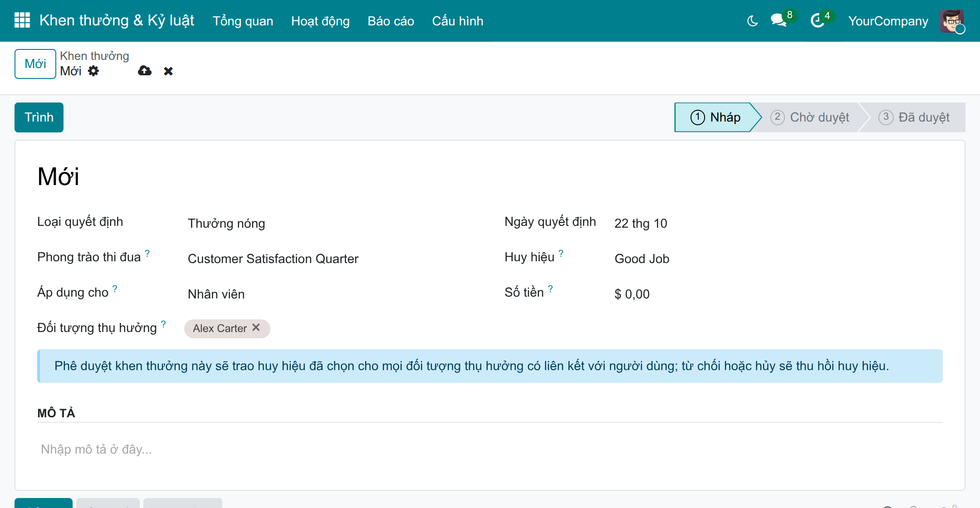Click the description text area
This screenshot has width=980, height=508.
click(x=490, y=449)
